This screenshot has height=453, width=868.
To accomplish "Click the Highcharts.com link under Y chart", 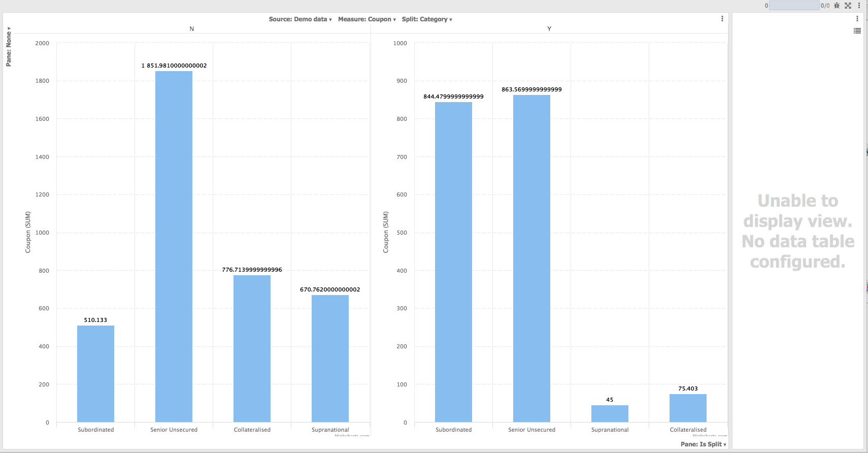I will click(x=710, y=436).
